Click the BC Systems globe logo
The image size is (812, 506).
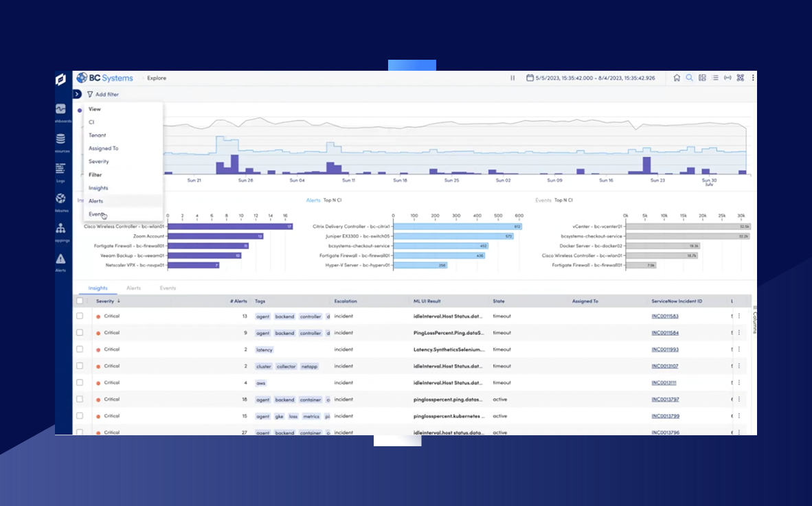tap(82, 78)
